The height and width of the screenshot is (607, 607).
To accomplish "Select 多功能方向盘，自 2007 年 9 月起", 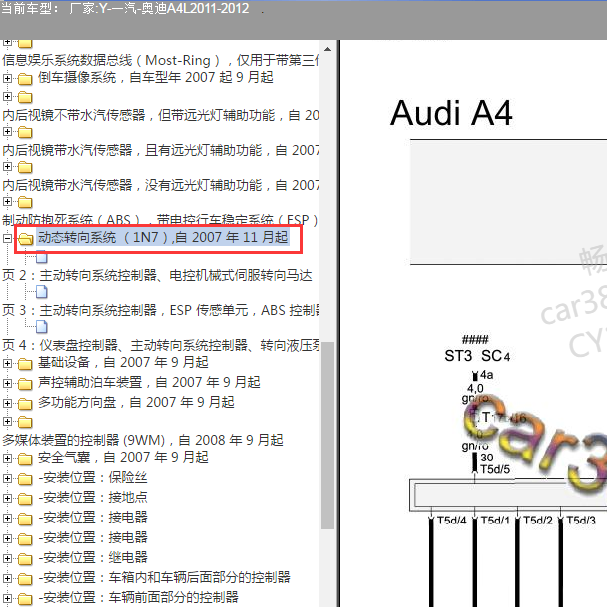I will [x=136, y=403].
